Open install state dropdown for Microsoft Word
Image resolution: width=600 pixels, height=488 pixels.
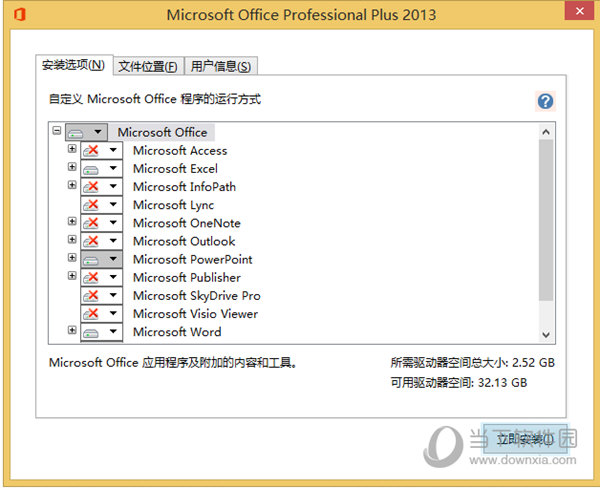tap(101, 332)
